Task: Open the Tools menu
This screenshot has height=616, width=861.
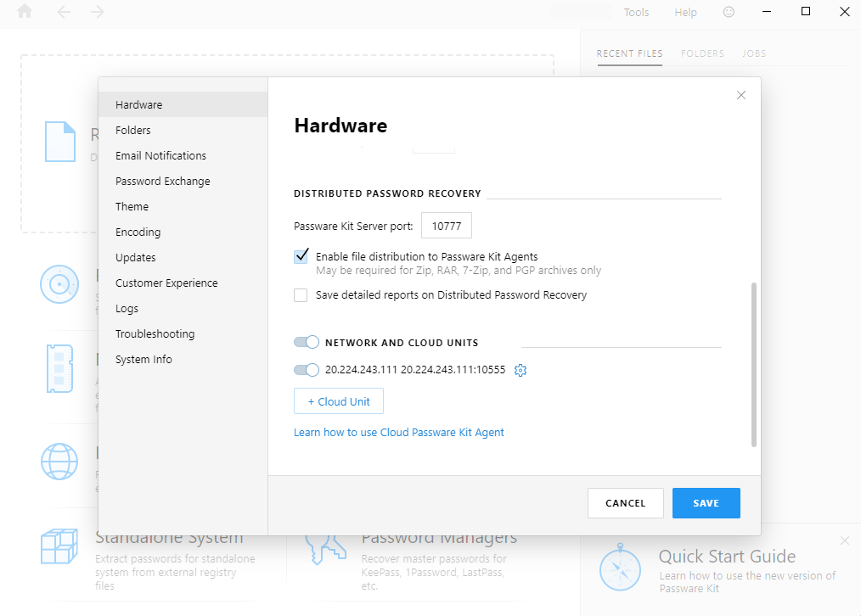Action: click(x=637, y=12)
